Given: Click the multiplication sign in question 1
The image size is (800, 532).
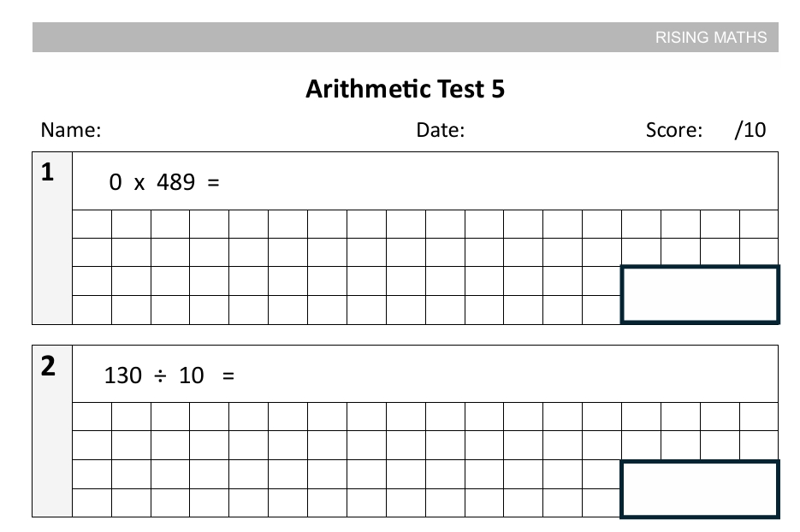Looking at the screenshot, I should tap(139, 183).
